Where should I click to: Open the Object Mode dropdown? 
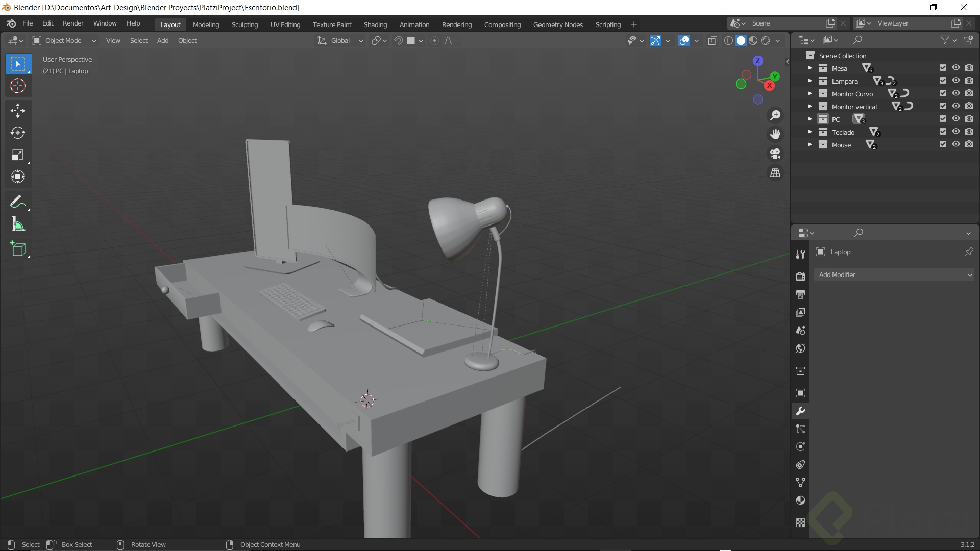(64, 41)
